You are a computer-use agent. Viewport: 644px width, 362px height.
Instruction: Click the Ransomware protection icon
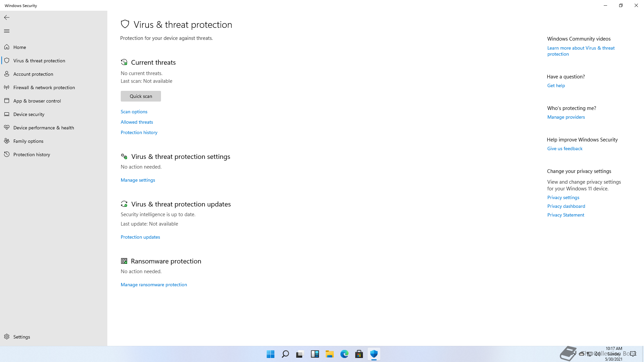(124, 261)
